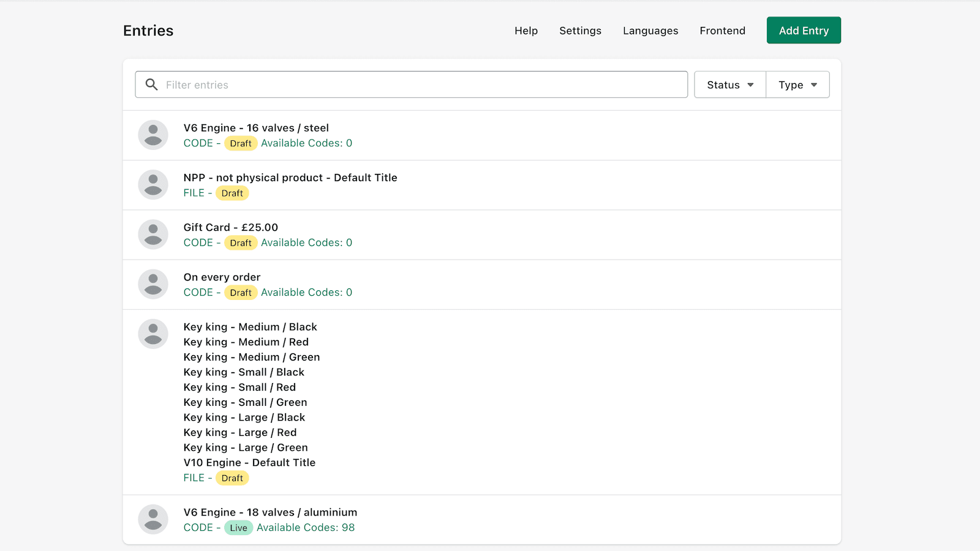
Task: Select Languages from the top navigation
Action: coord(650,30)
